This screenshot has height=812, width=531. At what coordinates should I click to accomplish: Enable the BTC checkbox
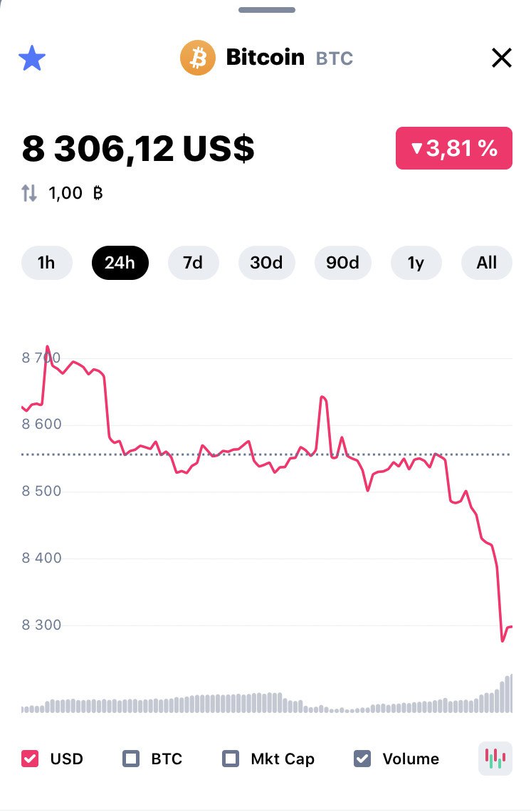[131, 759]
